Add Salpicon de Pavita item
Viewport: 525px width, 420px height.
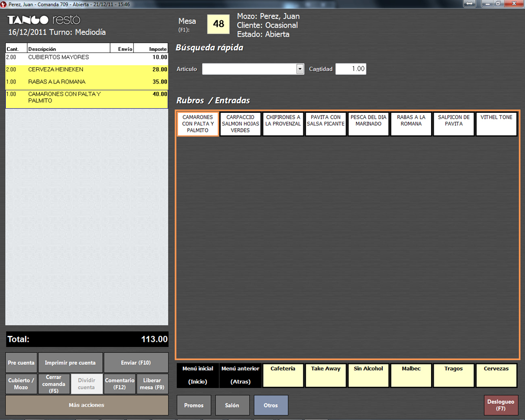(x=454, y=124)
